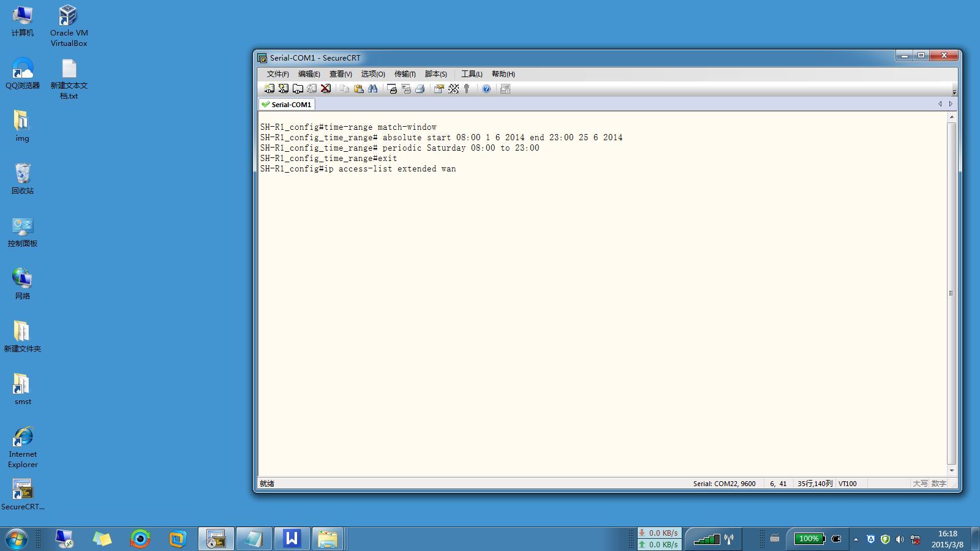Click the Paste clipboard toolbar icon
The width and height of the screenshot is (980, 551).
359,89
